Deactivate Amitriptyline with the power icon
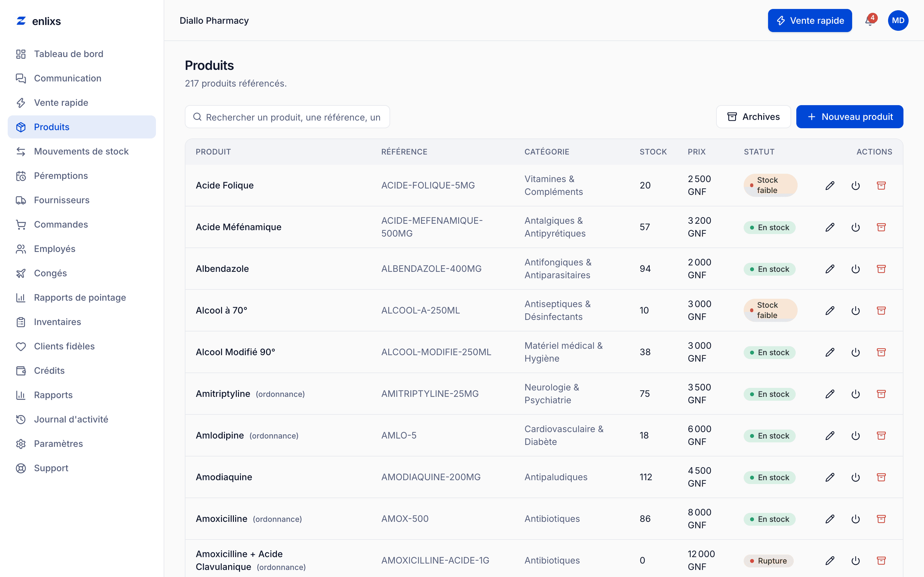 (x=856, y=394)
